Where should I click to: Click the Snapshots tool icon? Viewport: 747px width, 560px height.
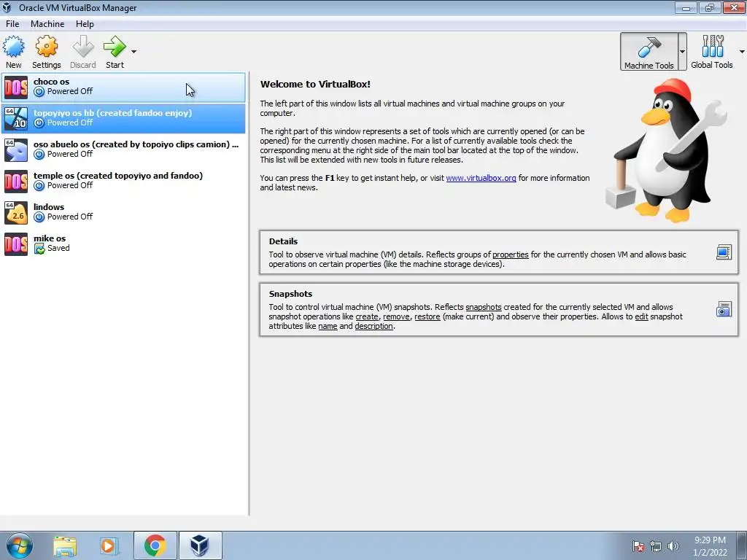724,309
